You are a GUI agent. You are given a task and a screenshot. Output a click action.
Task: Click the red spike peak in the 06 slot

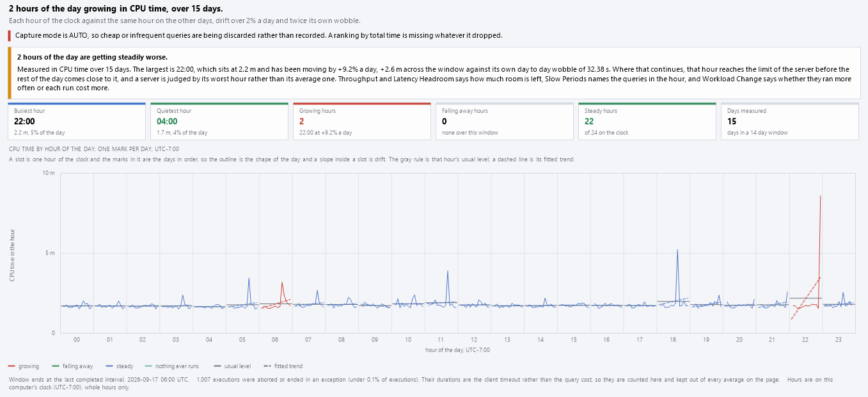(281, 282)
